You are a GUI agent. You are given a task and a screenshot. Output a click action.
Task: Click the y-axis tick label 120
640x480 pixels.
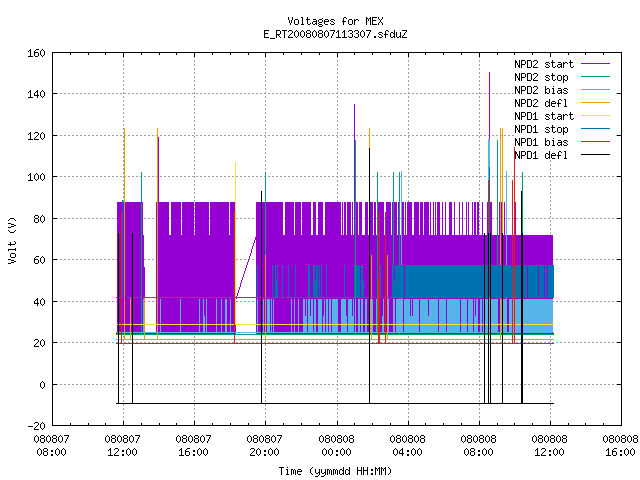coord(36,136)
